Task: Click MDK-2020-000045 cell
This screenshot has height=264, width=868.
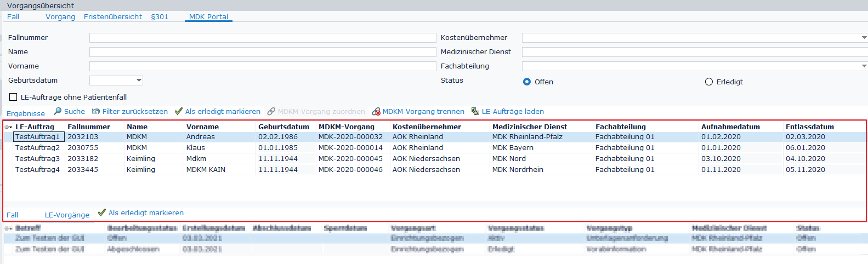Action: coord(353,159)
